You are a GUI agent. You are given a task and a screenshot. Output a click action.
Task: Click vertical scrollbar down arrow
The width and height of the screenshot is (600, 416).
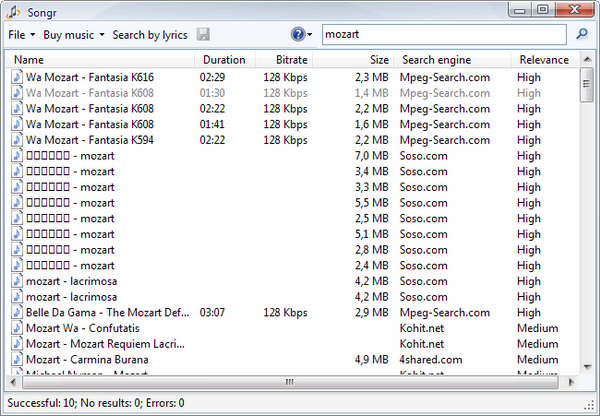tap(587, 367)
